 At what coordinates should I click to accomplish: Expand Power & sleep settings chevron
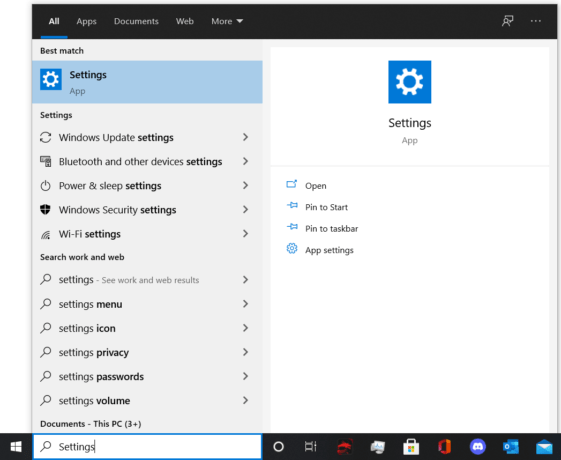click(245, 185)
